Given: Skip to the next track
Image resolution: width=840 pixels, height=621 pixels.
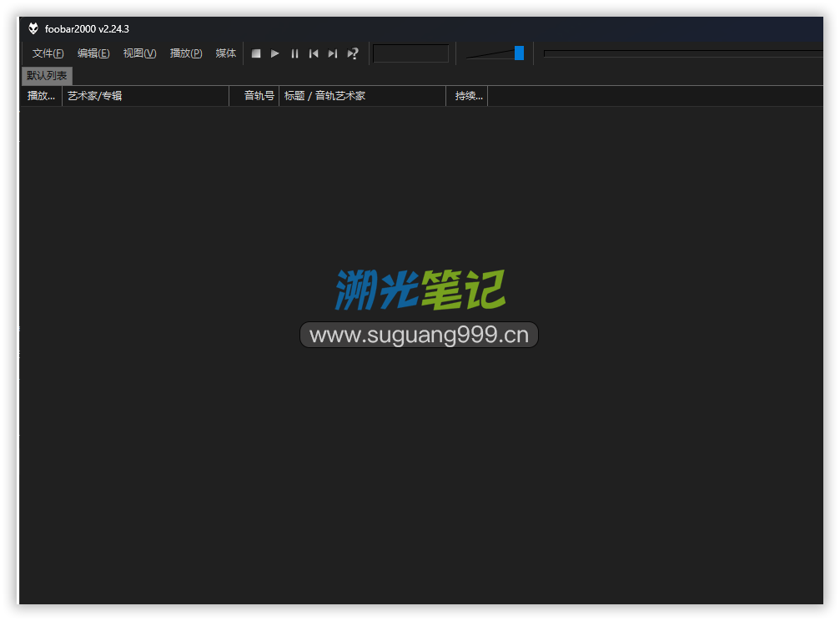Looking at the screenshot, I should [333, 53].
